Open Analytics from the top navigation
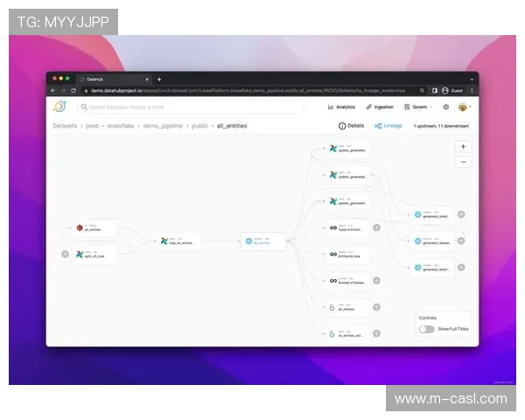 pyautogui.click(x=342, y=107)
